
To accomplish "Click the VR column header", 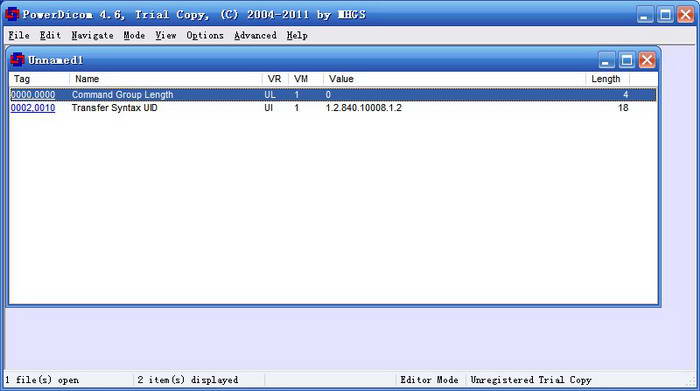I will point(275,79).
